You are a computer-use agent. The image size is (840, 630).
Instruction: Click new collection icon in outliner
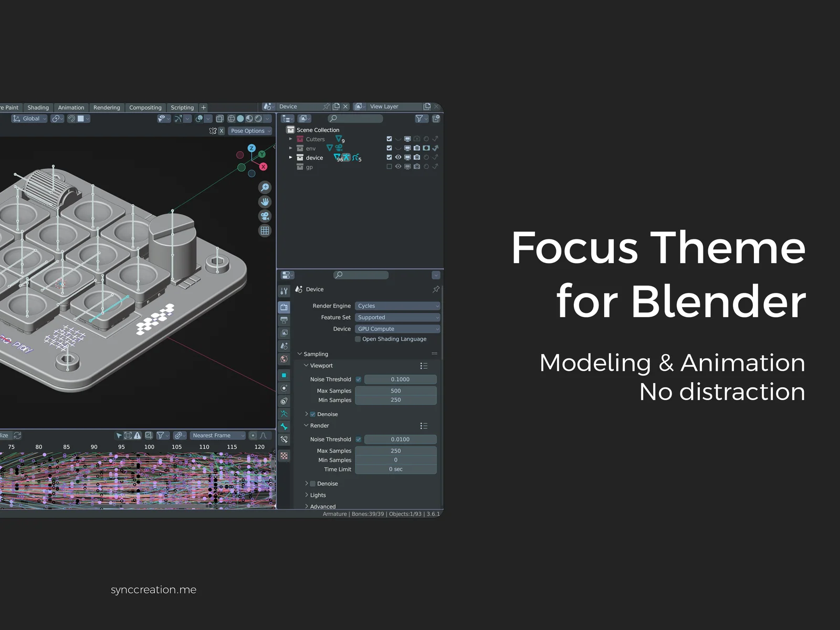click(x=436, y=119)
